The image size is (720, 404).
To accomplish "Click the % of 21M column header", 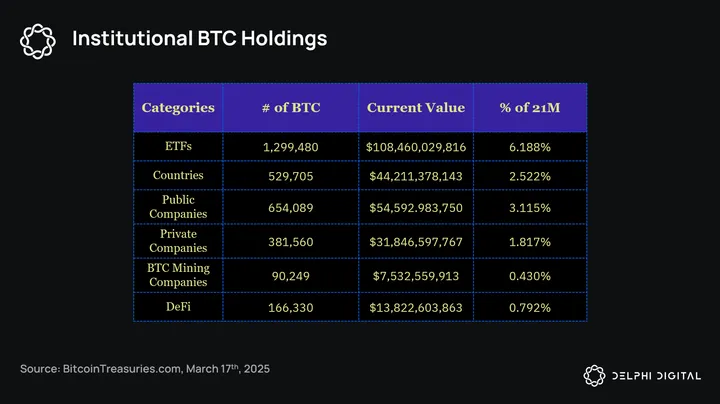I will pos(529,107).
